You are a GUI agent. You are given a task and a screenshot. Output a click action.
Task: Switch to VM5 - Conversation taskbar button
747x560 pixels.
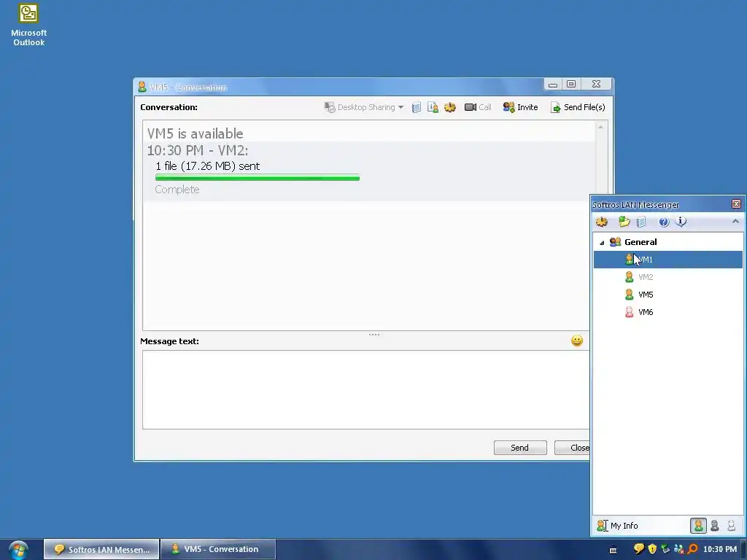click(218, 550)
